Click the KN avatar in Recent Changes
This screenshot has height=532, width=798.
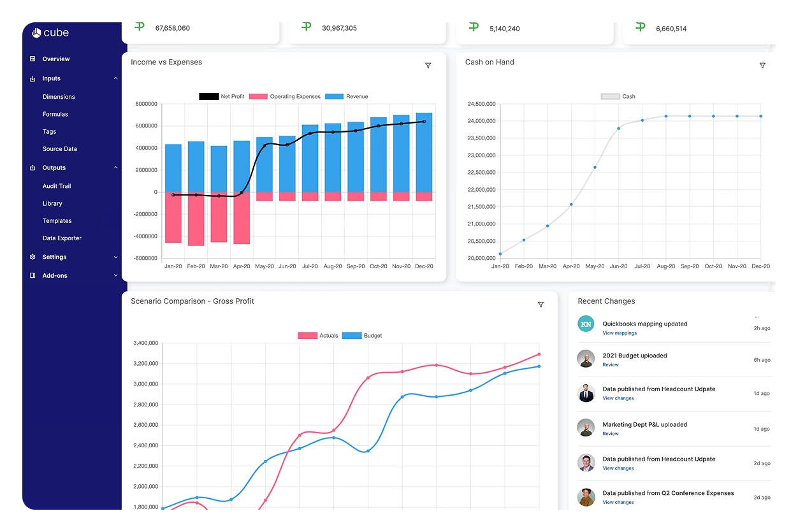(585, 324)
